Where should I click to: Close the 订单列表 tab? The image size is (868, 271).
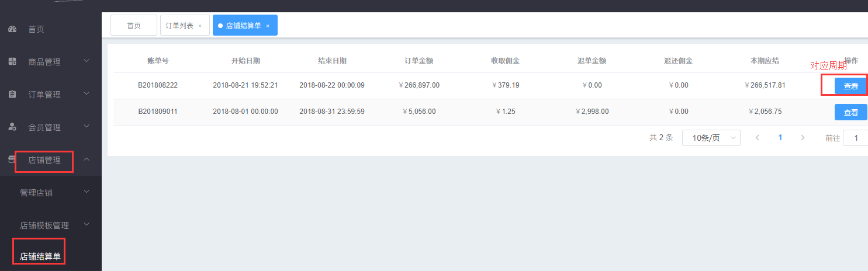coord(200,26)
